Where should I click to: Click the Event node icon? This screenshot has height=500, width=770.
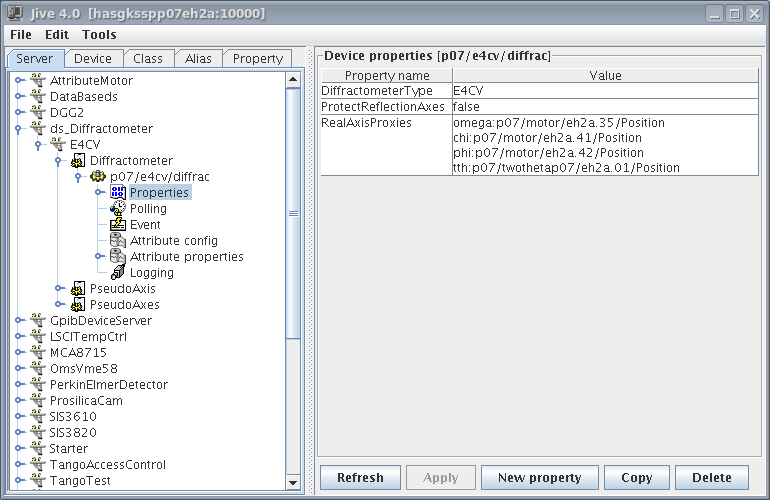(x=118, y=224)
